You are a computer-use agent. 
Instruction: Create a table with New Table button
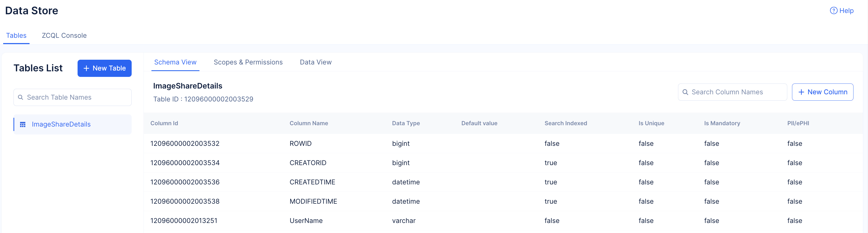(x=104, y=68)
